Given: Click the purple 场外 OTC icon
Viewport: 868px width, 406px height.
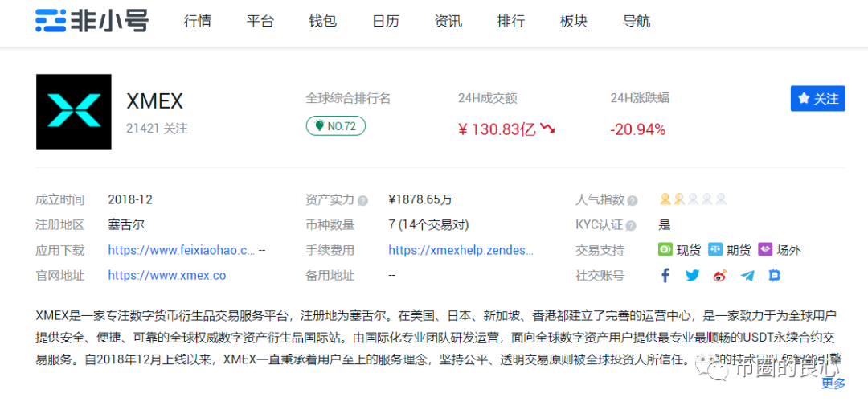Looking at the screenshot, I should point(765,250).
